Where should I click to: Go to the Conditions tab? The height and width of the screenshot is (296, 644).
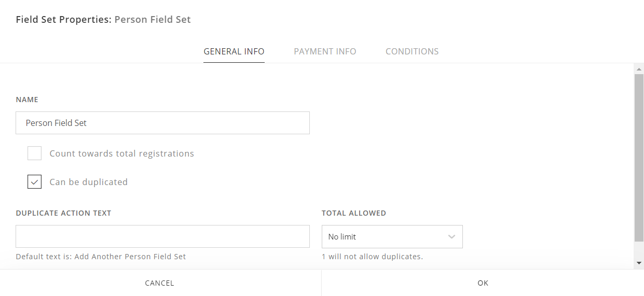pyautogui.click(x=412, y=51)
